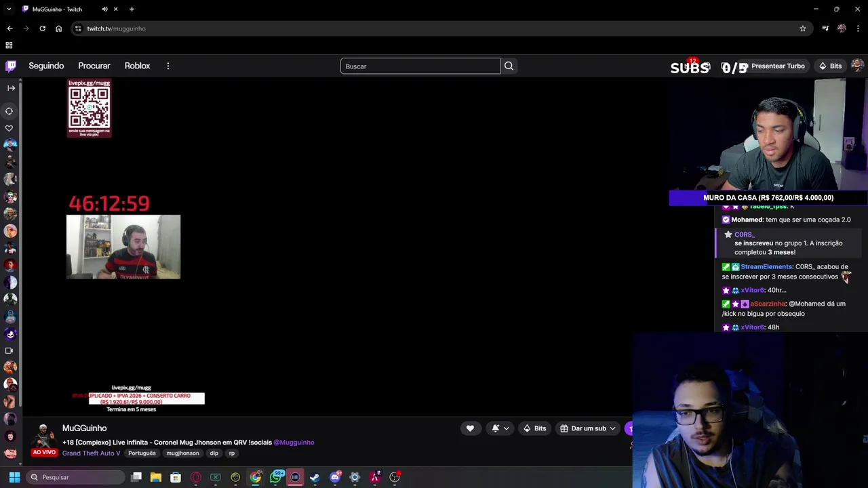Viewport: 868px width, 488px height.
Task: Bookmark the page with the star icon
Action: [x=803, y=28]
